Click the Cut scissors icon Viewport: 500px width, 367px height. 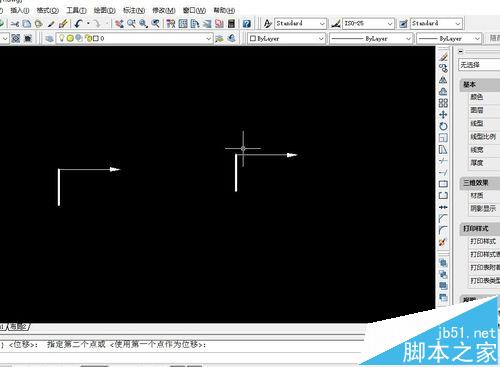[15, 24]
